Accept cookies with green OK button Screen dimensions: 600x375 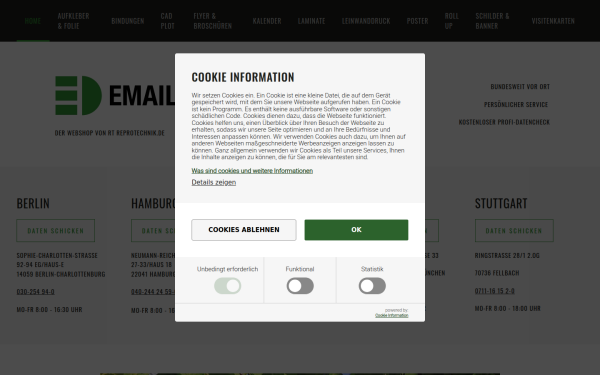click(x=356, y=230)
